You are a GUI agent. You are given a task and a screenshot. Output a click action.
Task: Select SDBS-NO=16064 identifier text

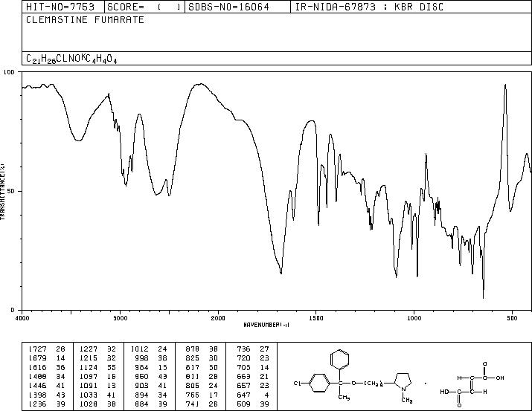(x=228, y=7)
